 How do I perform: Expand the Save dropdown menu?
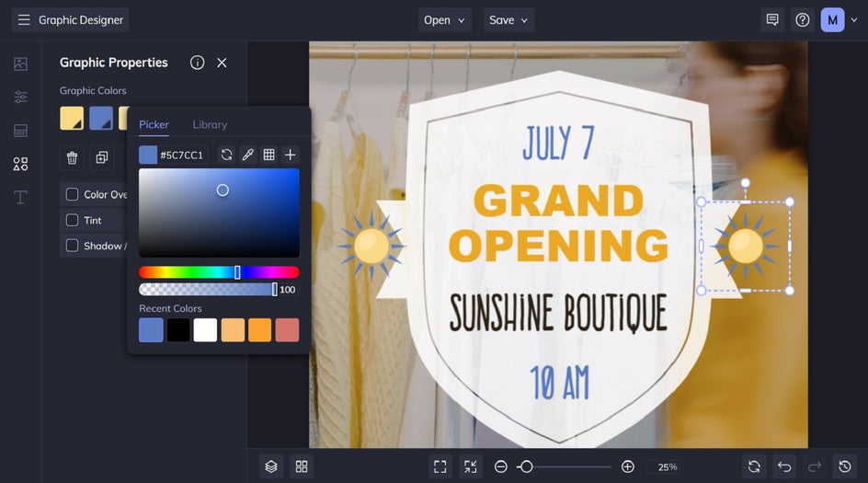click(508, 20)
